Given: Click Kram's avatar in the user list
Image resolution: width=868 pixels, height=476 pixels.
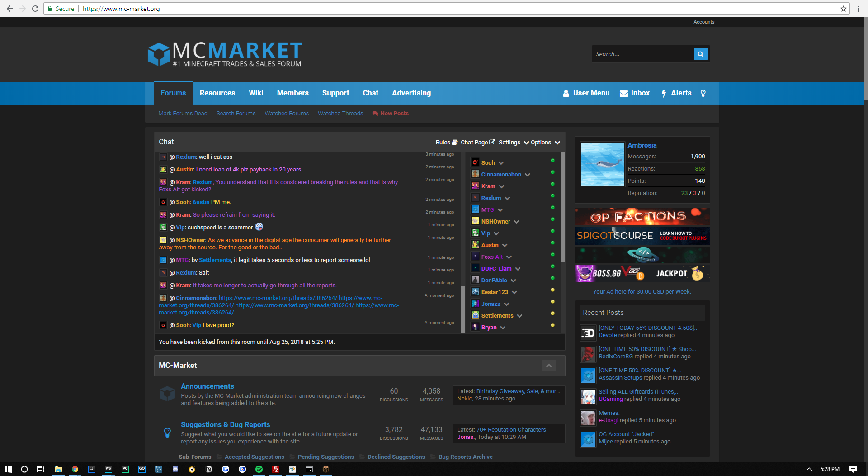Looking at the screenshot, I should point(475,186).
